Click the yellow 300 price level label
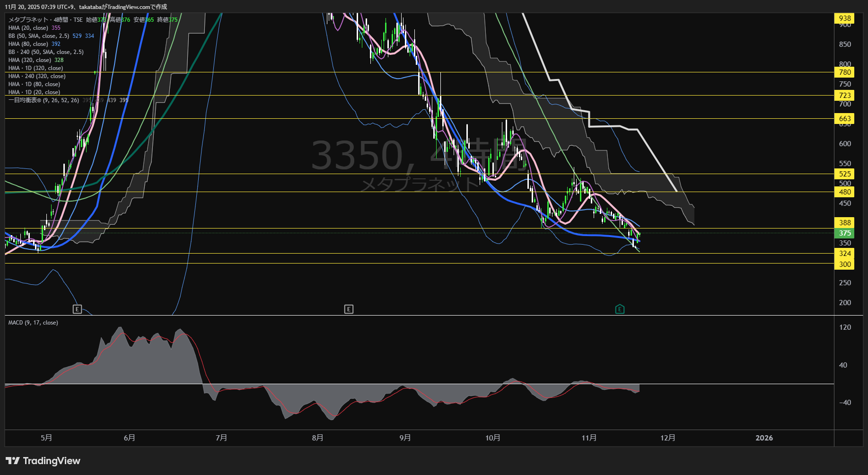The width and height of the screenshot is (868, 475). click(844, 264)
